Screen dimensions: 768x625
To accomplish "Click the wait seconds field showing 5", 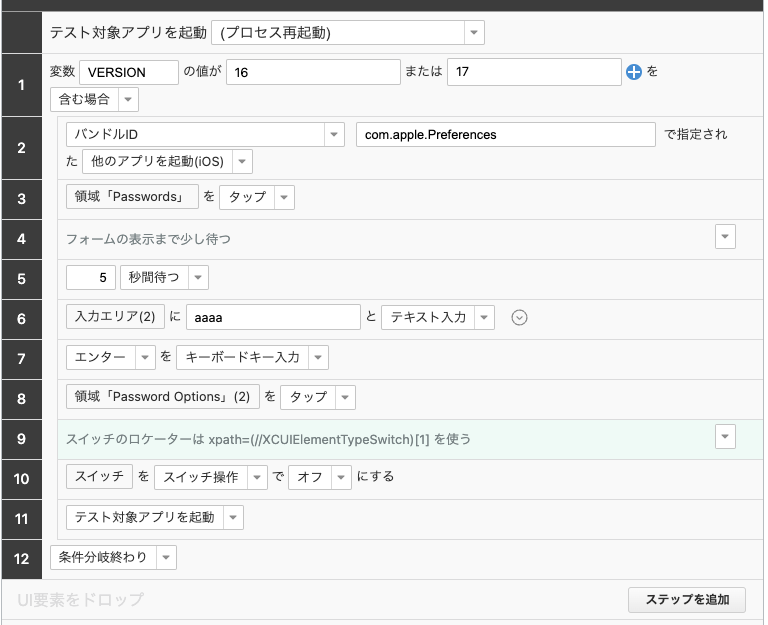I will pos(91,278).
